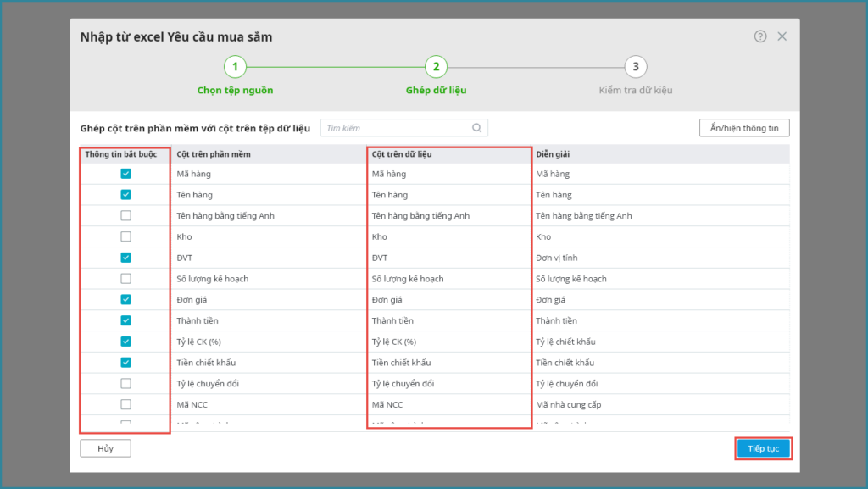868x489 pixels.
Task: Select Kho in software column
Action: point(269,236)
